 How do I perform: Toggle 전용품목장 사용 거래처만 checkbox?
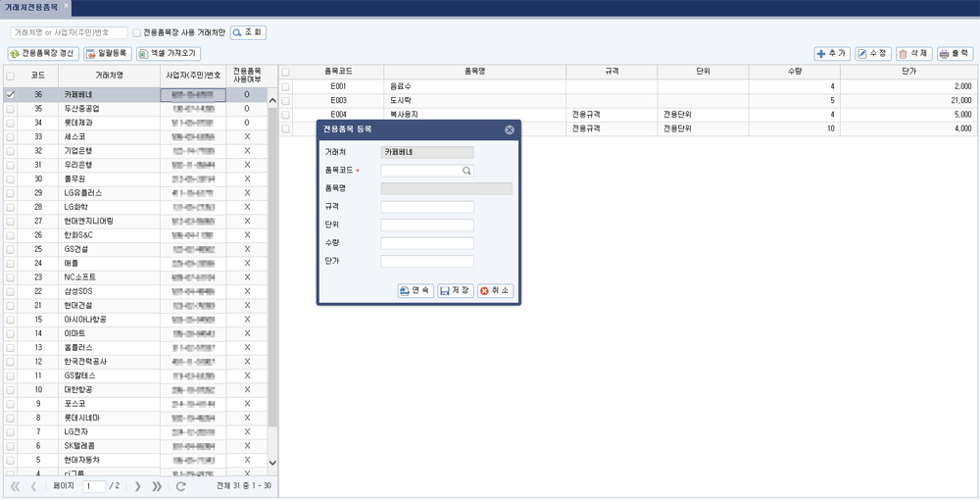tap(137, 32)
